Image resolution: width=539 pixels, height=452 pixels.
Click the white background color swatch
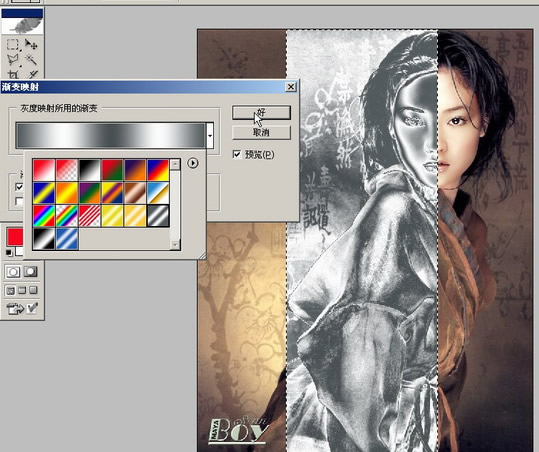point(19,251)
